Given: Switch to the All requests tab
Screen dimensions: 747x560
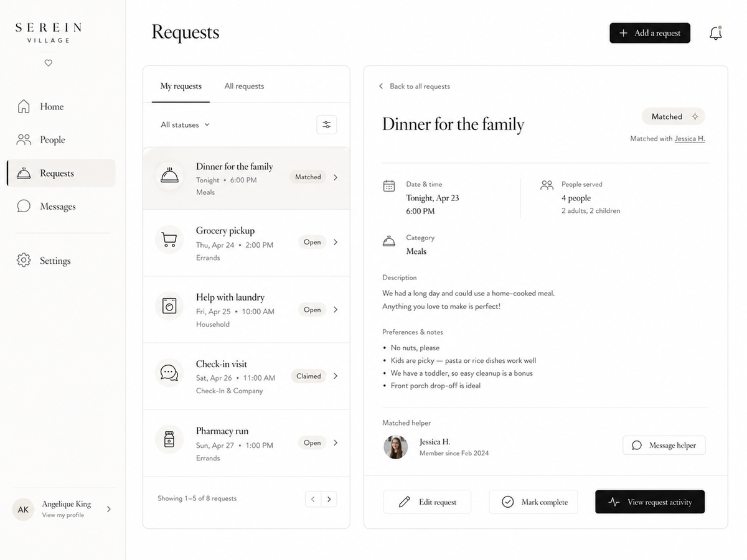Looking at the screenshot, I should (x=244, y=86).
